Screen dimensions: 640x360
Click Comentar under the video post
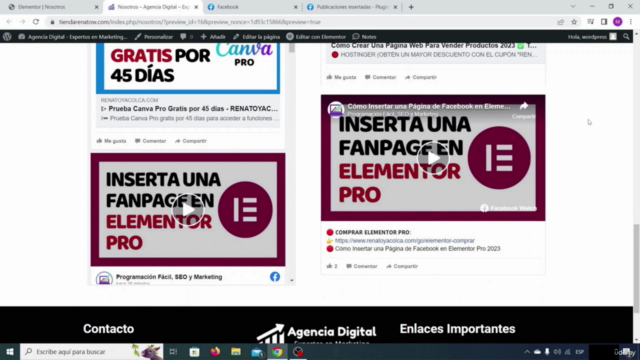coord(362,266)
